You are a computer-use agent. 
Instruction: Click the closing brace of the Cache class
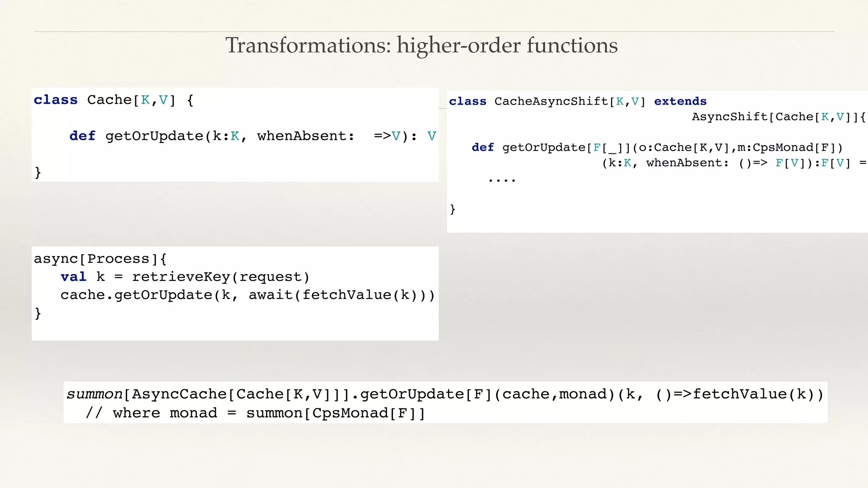[x=38, y=172]
